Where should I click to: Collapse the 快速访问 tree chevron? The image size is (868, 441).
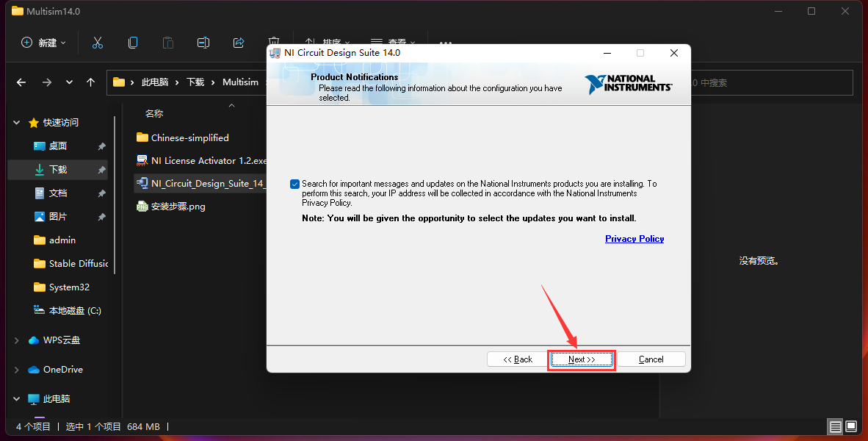pos(17,123)
